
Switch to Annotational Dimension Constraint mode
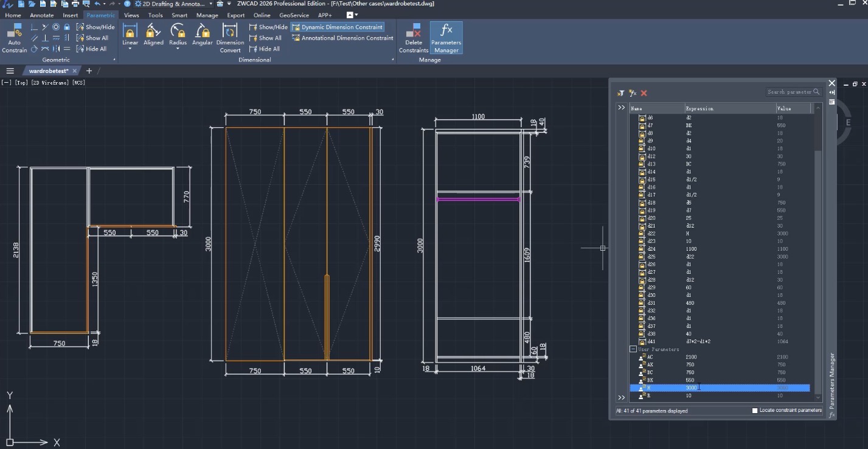pyautogui.click(x=342, y=38)
